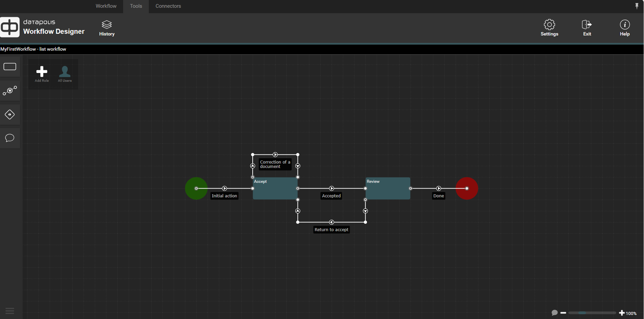Select the state rectangle tool
Image resolution: width=644 pixels, height=319 pixels.
(10, 67)
